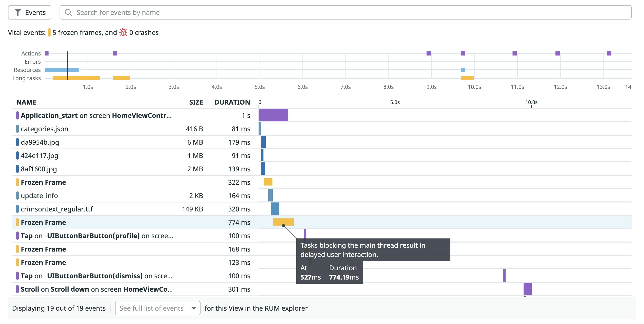
Task: Select the da9954b.jpg resource row
Action: point(40,142)
